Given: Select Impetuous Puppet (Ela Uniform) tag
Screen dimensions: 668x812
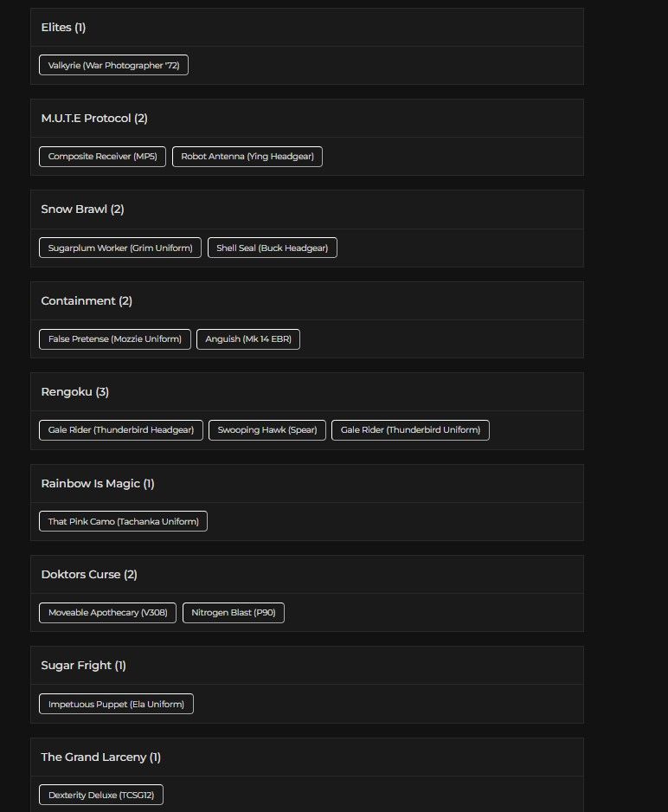Looking at the screenshot, I should tap(116, 704).
